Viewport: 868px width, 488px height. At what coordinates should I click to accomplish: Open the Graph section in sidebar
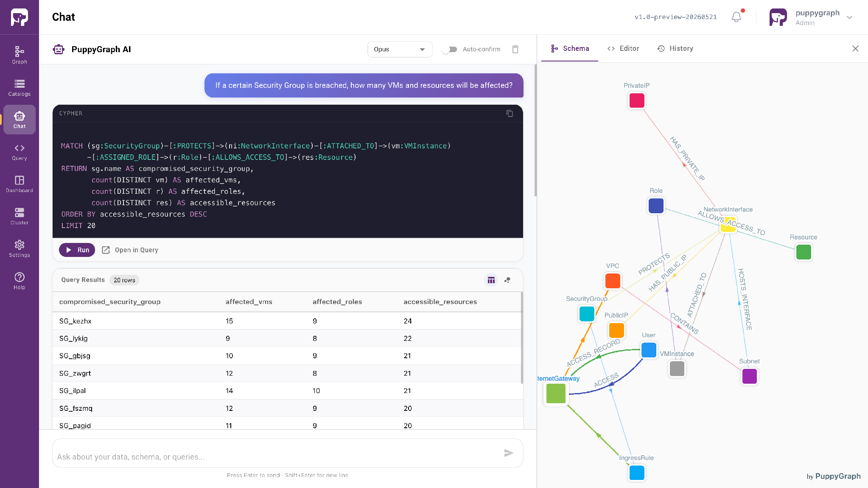[x=20, y=55]
